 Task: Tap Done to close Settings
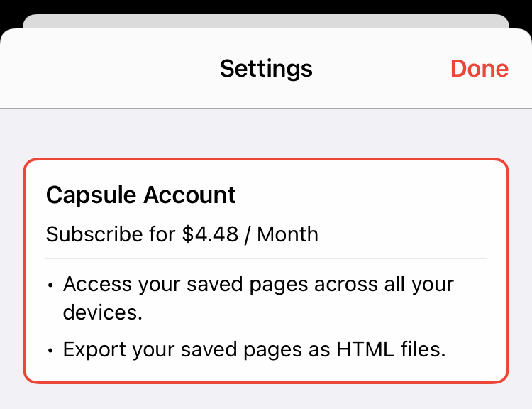[479, 69]
